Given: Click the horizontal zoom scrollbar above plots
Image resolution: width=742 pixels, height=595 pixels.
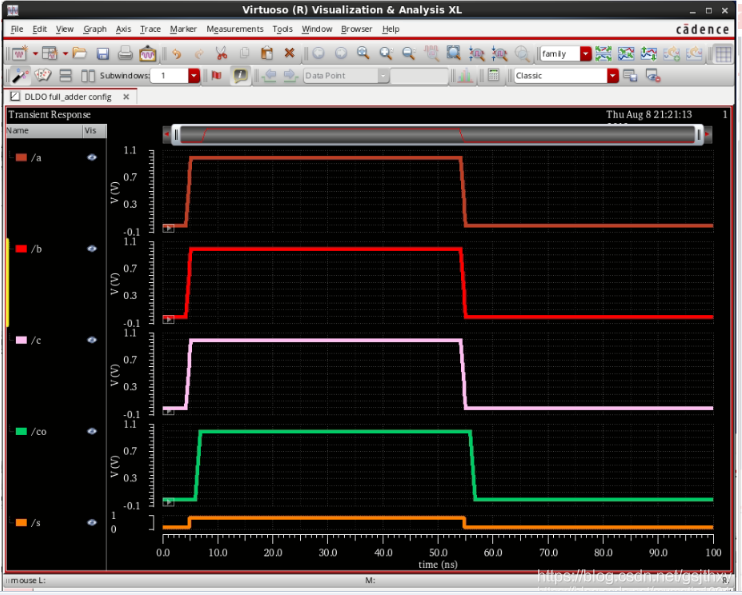Looking at the screenshot, I should point(437,135).
